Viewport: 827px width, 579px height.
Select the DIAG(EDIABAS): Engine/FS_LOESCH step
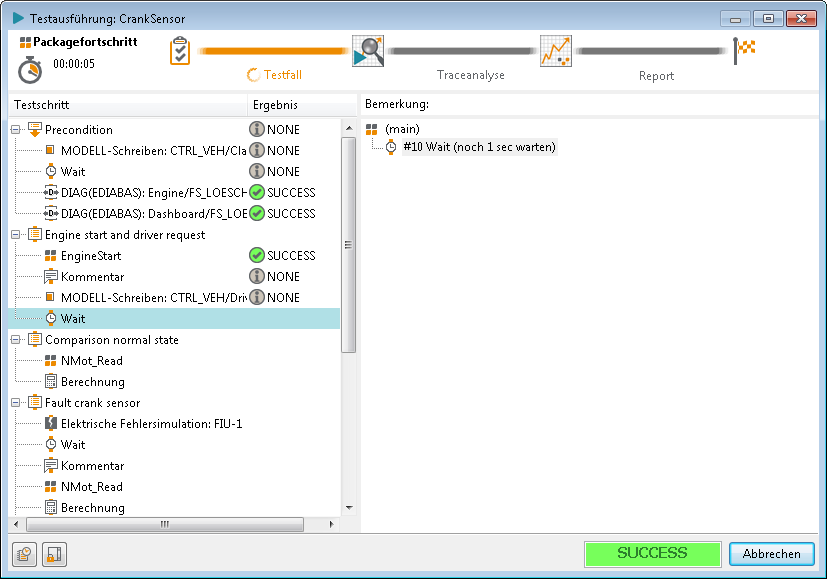tap(153, 193)
